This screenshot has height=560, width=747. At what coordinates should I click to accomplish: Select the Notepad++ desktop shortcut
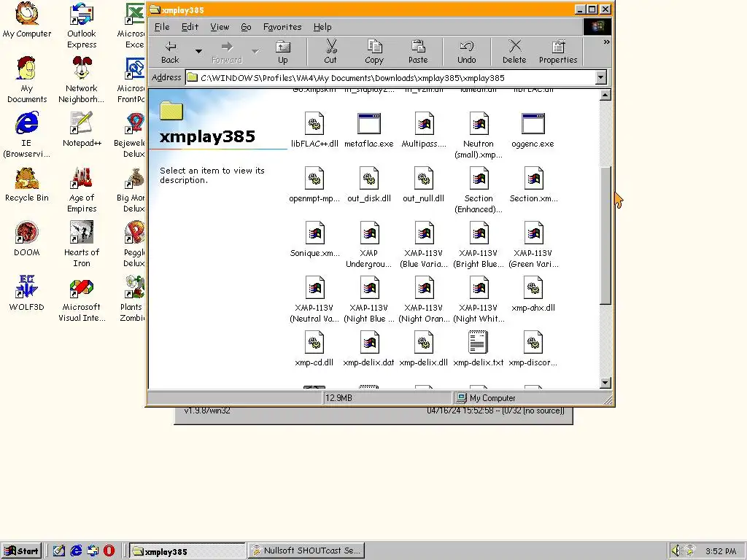82,130
